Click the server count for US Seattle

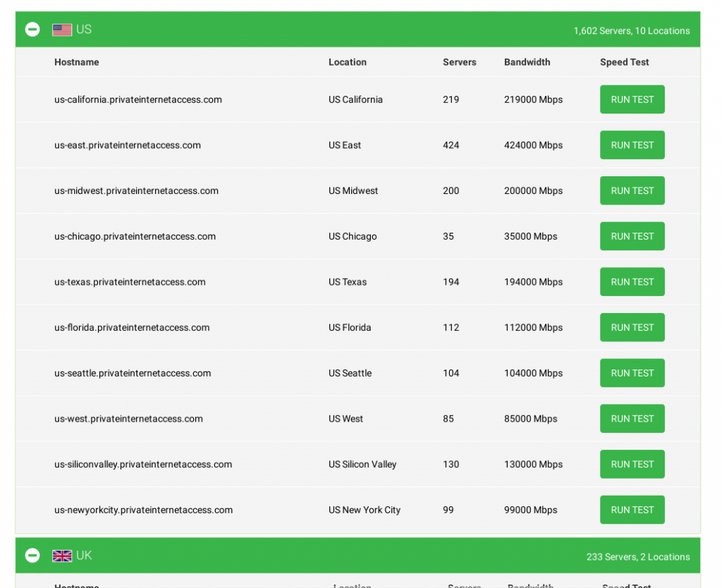coord(451,373)
